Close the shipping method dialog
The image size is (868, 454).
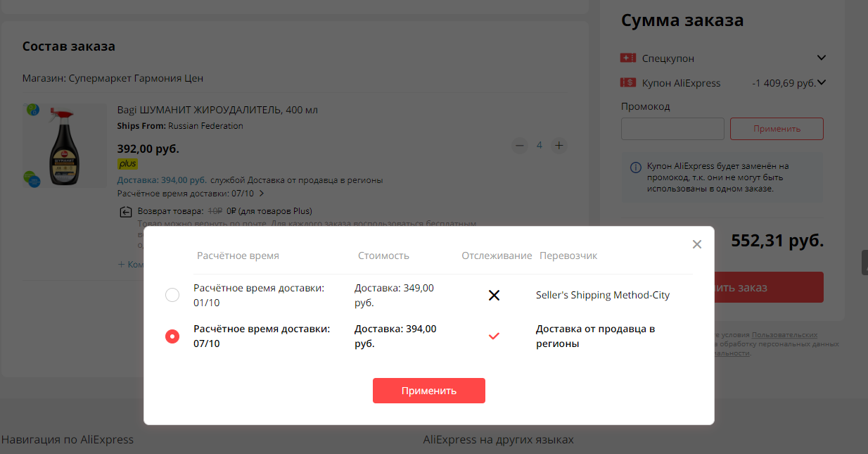[x=697, y=244]
